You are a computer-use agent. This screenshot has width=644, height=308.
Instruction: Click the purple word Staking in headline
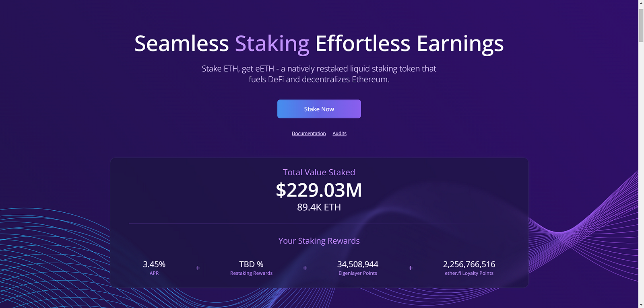pyautogui.click(x=272, y=43)
